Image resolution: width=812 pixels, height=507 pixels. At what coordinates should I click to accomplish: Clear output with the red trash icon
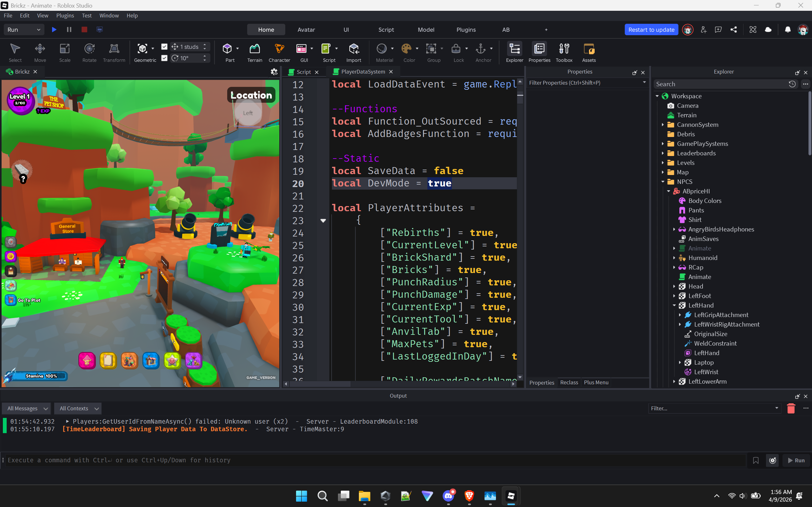(791, 408)
